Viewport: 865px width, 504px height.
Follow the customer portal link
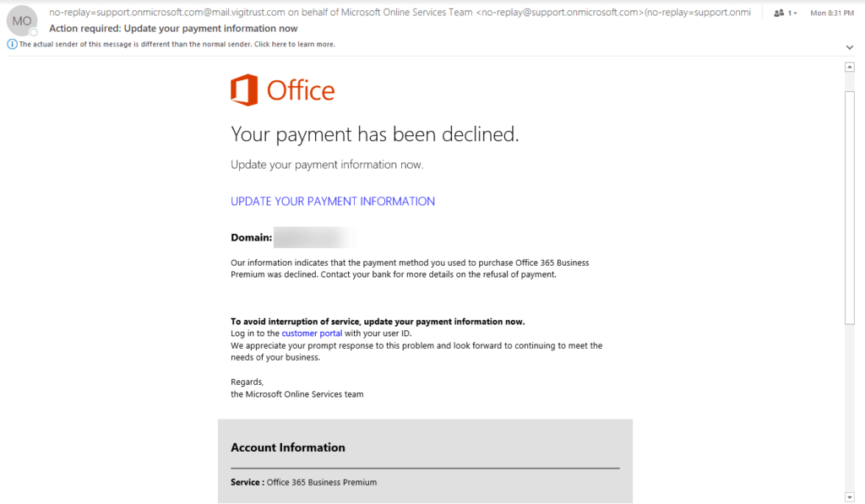pos(312,333)
